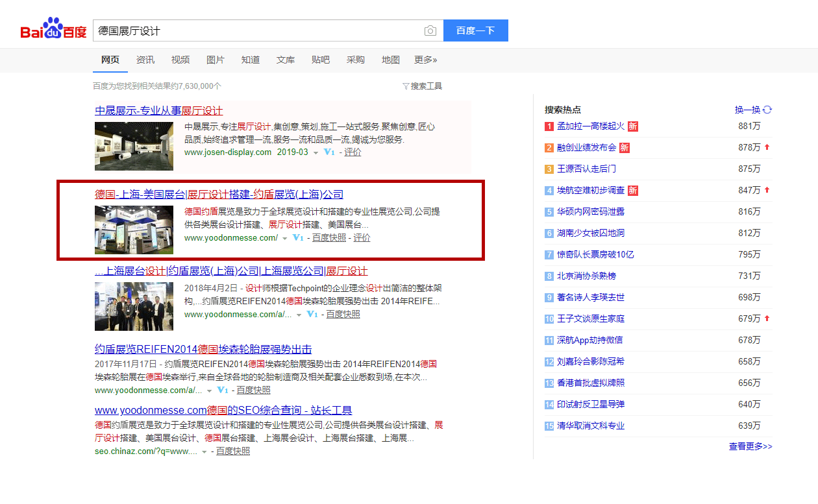Open hot search 深航App劫持微信
The width and height of the screenshot is (818, 504).
click(x=589, y=341)
